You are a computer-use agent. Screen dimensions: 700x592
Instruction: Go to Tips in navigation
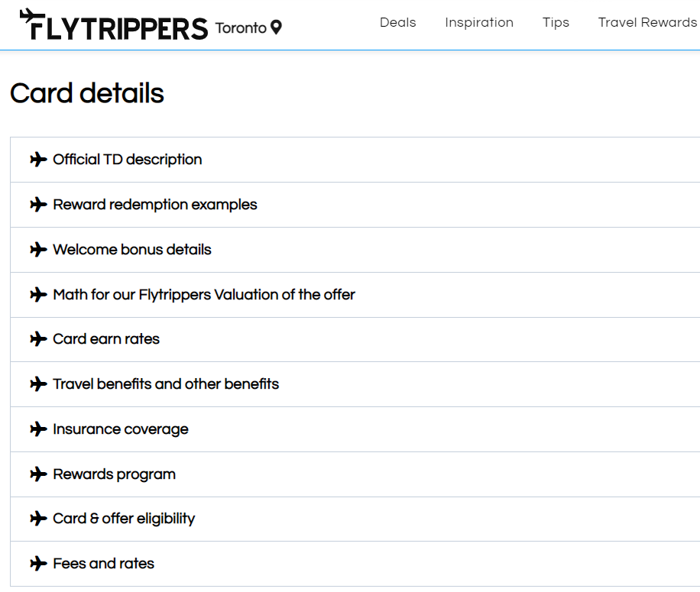point(556,22)
